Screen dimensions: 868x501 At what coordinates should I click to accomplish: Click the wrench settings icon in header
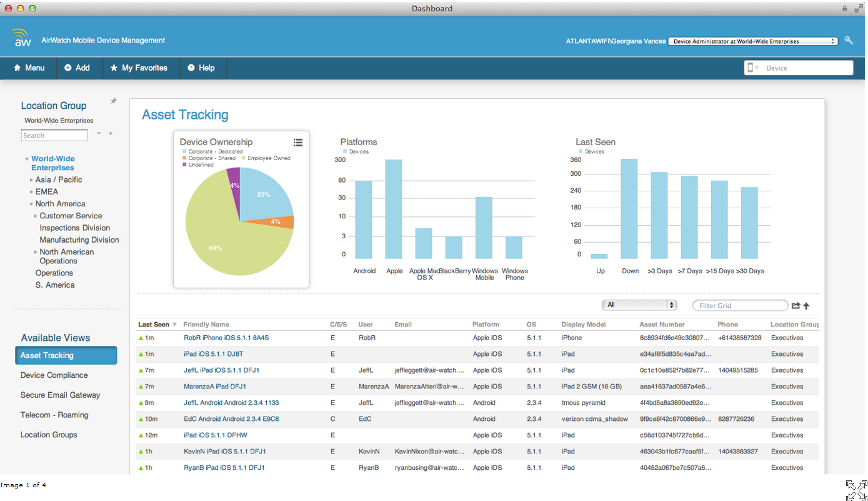tap(849, 41)
